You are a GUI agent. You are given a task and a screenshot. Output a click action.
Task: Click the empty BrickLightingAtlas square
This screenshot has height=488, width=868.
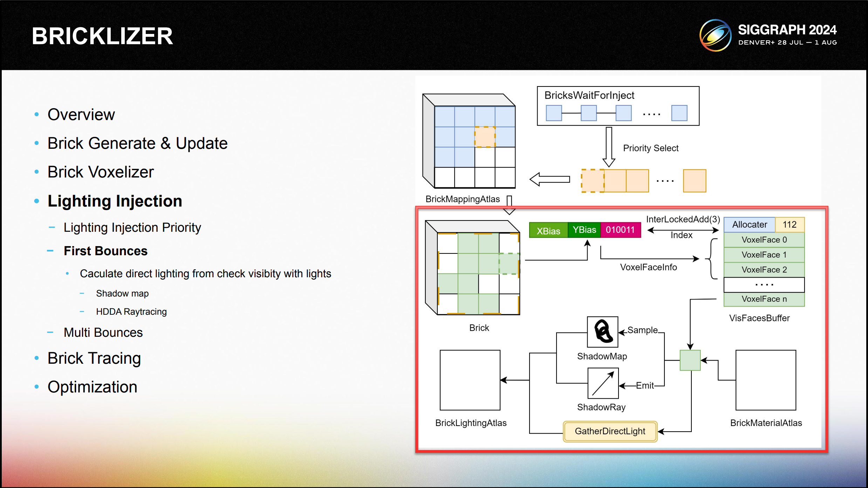pyautogui.click(x=470, y=380)
